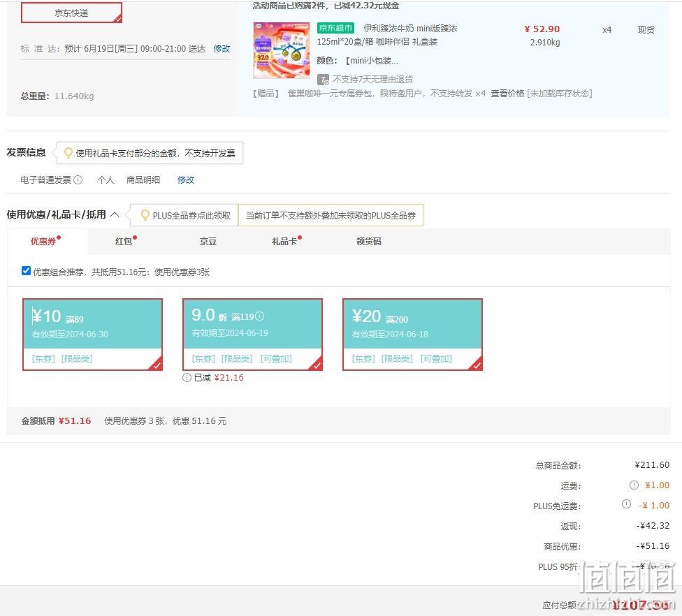
Task: Click 修改 in the invoice info row
Action: [186, 180]
